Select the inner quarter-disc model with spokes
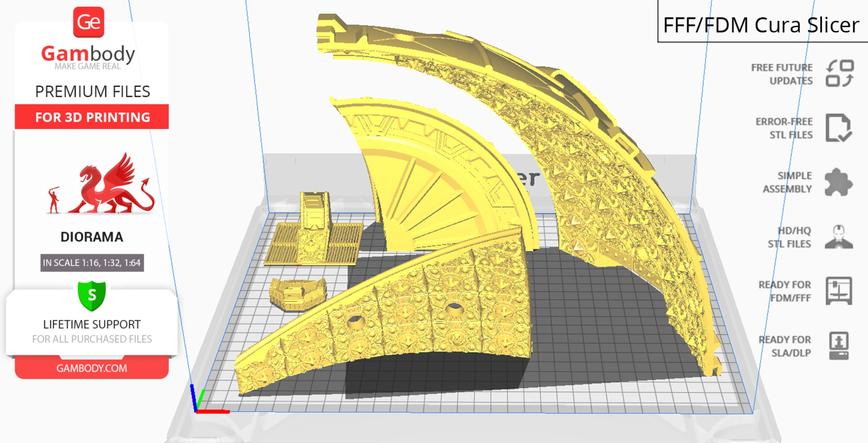The image size is (868, 443). tap(425, 177)
